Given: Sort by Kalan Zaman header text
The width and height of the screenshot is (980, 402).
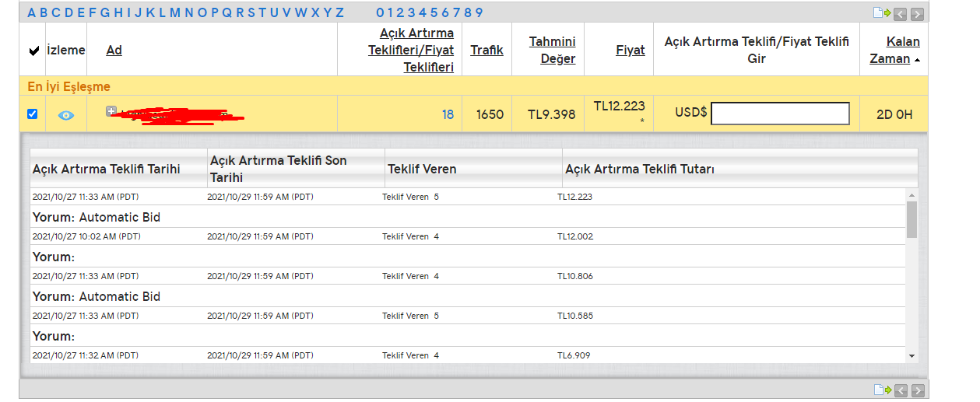Looking at the screenshot, I should [895, 50].
